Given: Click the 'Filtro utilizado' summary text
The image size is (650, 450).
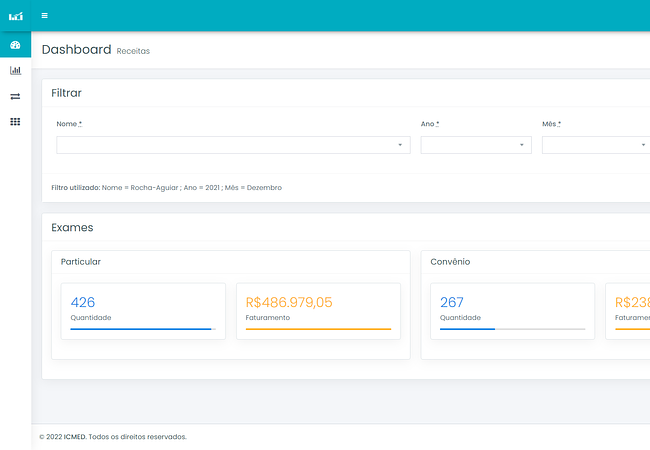Looking at the screenshot, I should [x=166, y=188].
